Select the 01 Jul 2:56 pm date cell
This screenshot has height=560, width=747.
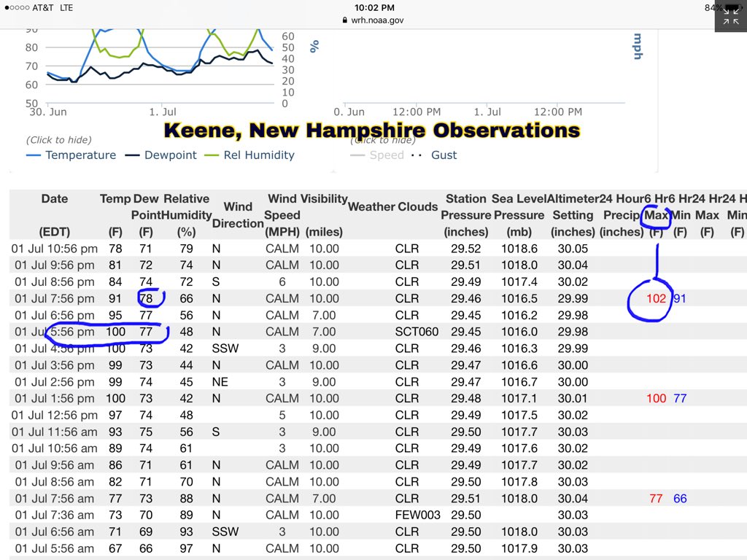tap(54, 382)
